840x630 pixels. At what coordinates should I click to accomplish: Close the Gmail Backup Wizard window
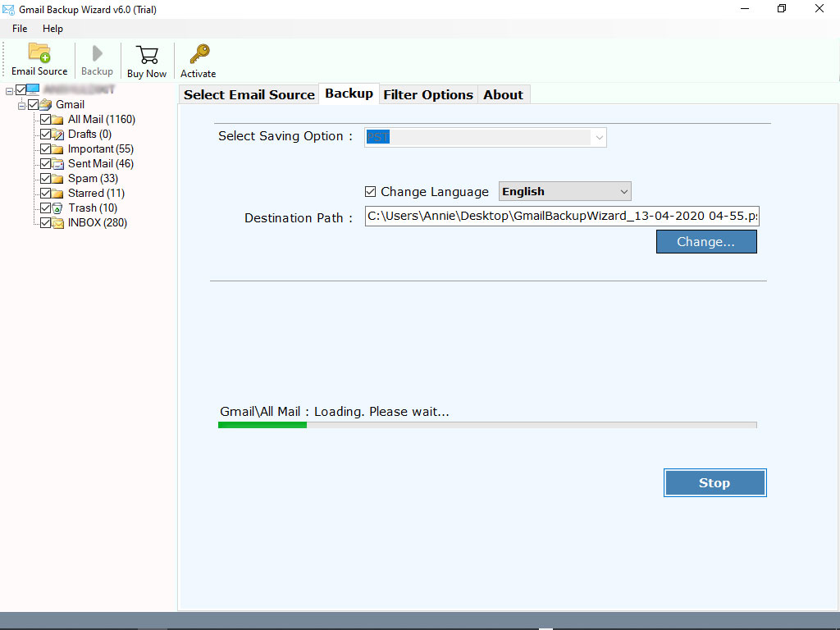tap(819, 8)
